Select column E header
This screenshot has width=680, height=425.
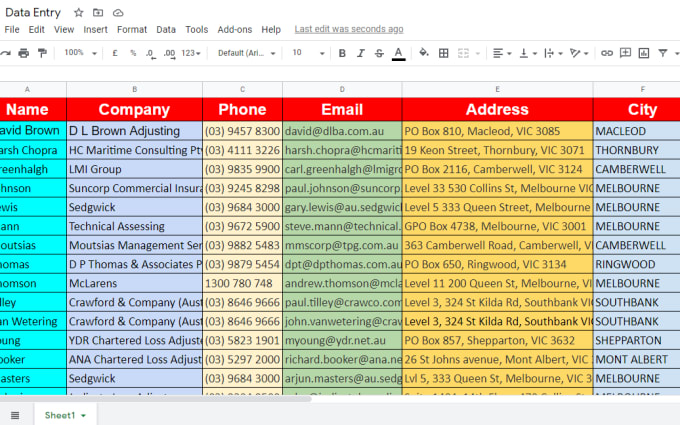(x=497, y=89)
